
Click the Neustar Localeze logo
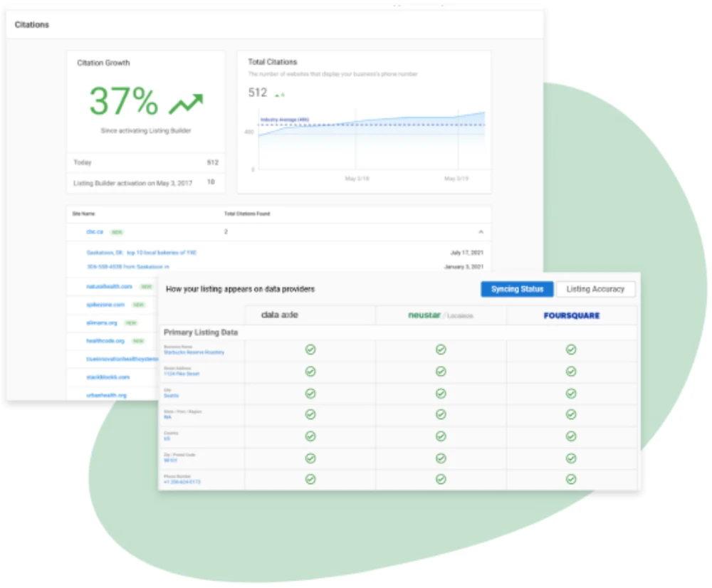(440, 315)
